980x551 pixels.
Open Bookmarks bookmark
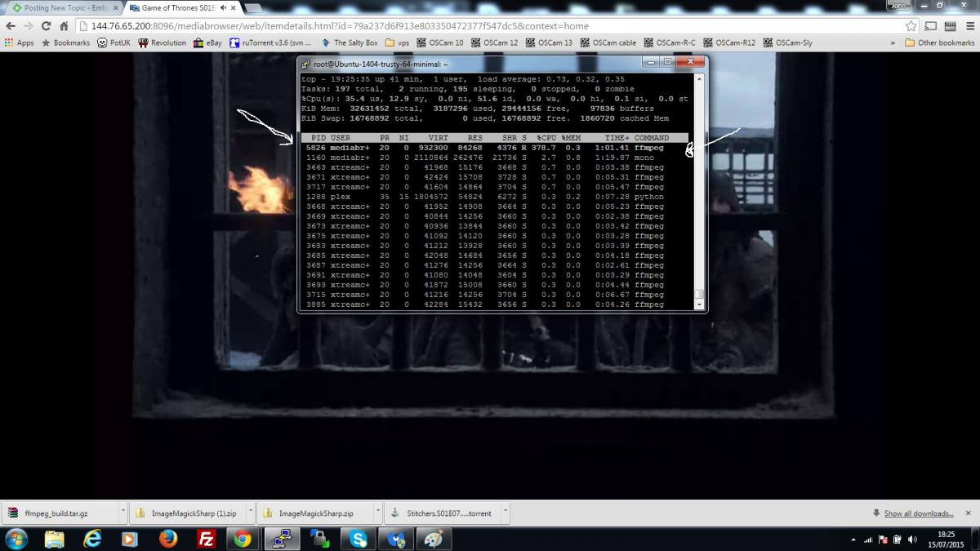click(65, 42)
